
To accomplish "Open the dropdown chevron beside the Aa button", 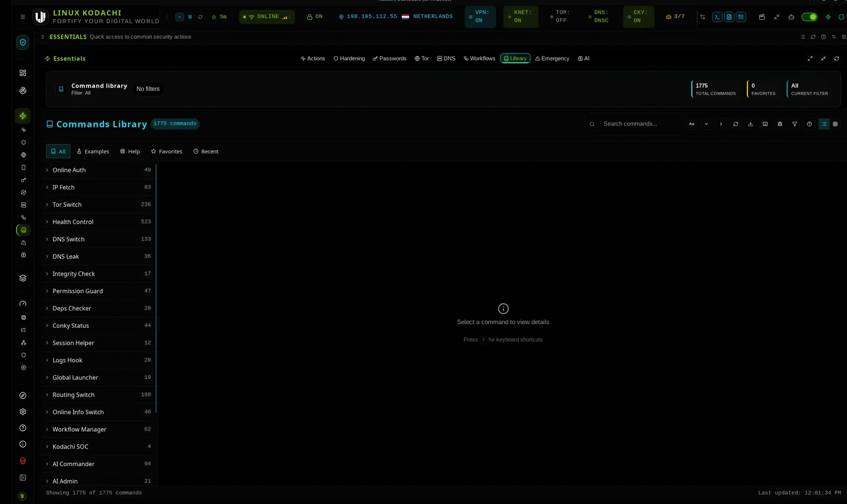I will [x=706, y=124].
